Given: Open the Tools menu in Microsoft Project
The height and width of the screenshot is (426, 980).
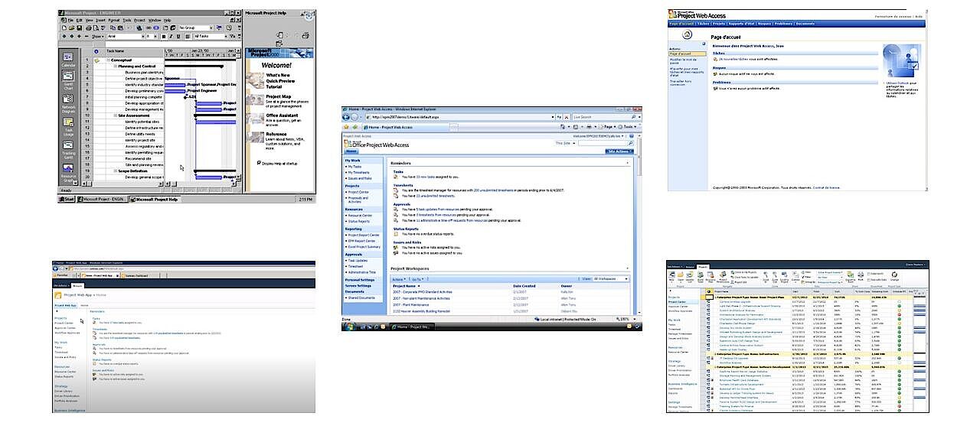Looking at the screenshot, I should point(127,20).
